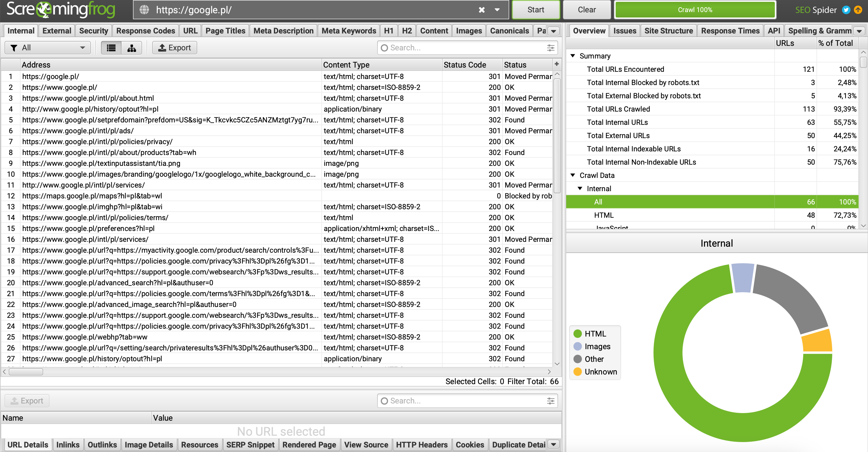Switch to list view icon

pyautogui.click(x=111, y=48)
